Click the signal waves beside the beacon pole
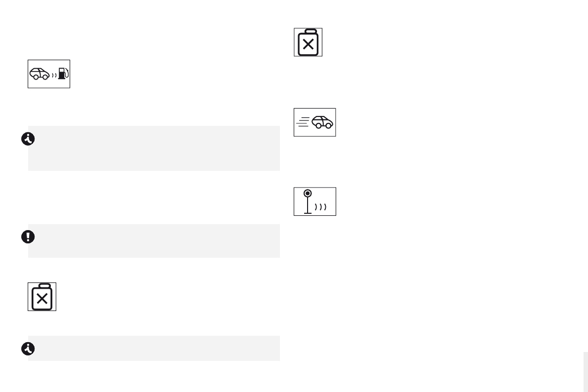This screenshot has height=392, width=588. click(321, 207)
